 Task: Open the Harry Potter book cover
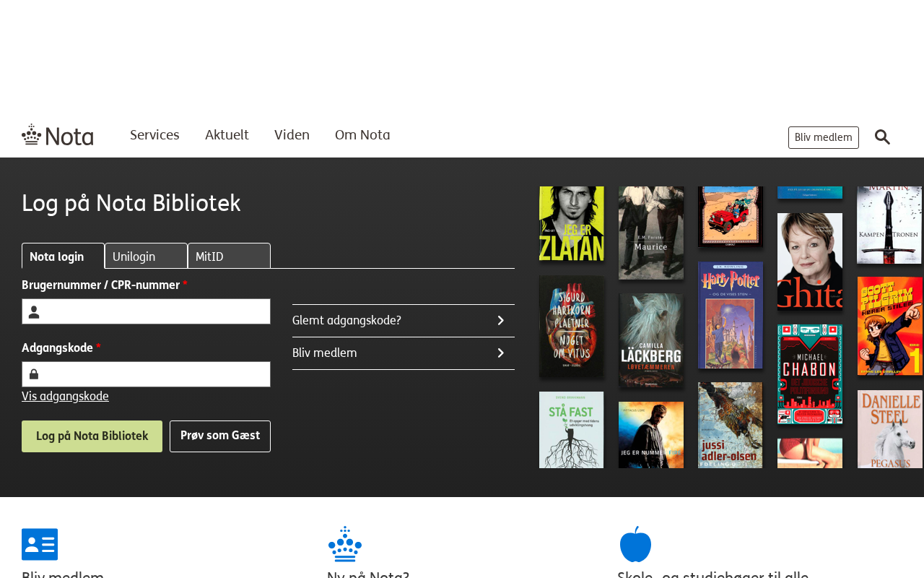(x=730, y=315)
